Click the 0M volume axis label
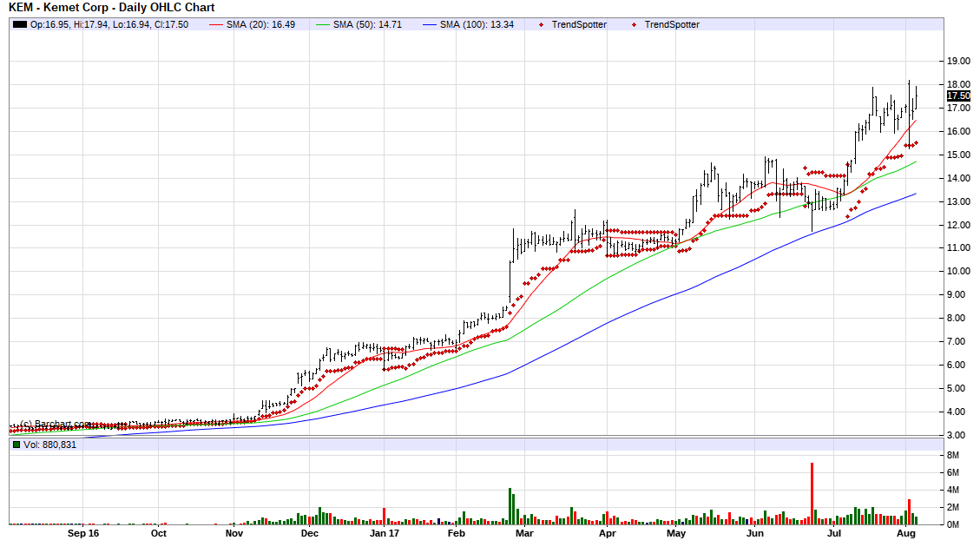The image size is (980, 560). (952, 525)
